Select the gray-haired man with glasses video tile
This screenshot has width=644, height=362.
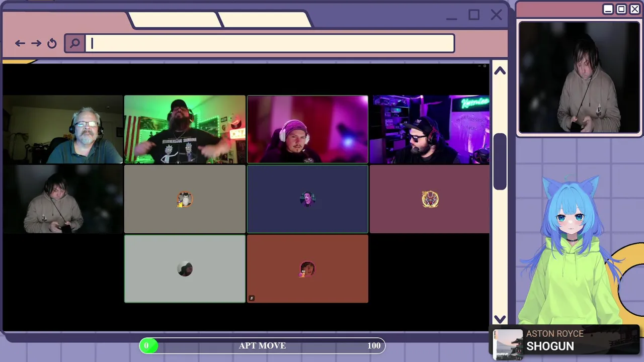[62, 129]
